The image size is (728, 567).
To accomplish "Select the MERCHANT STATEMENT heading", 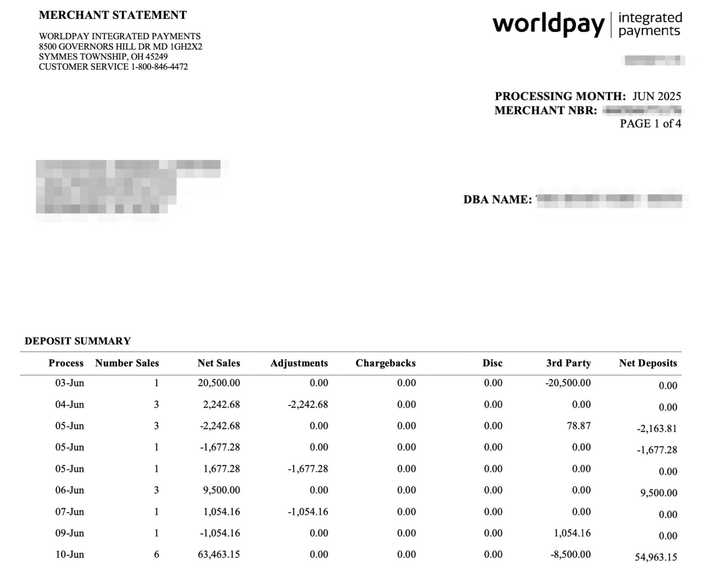I will coord(111,15).
